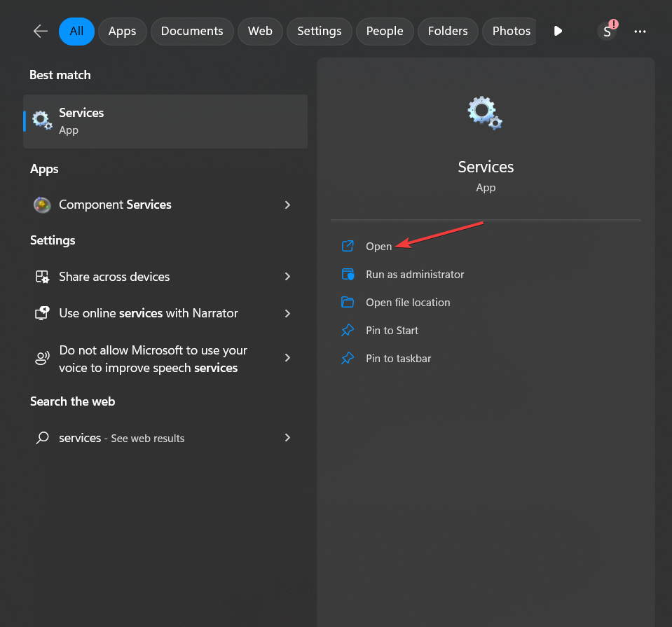
Task: Click the Share across devices icon
Action: click(x=42, y=277)
